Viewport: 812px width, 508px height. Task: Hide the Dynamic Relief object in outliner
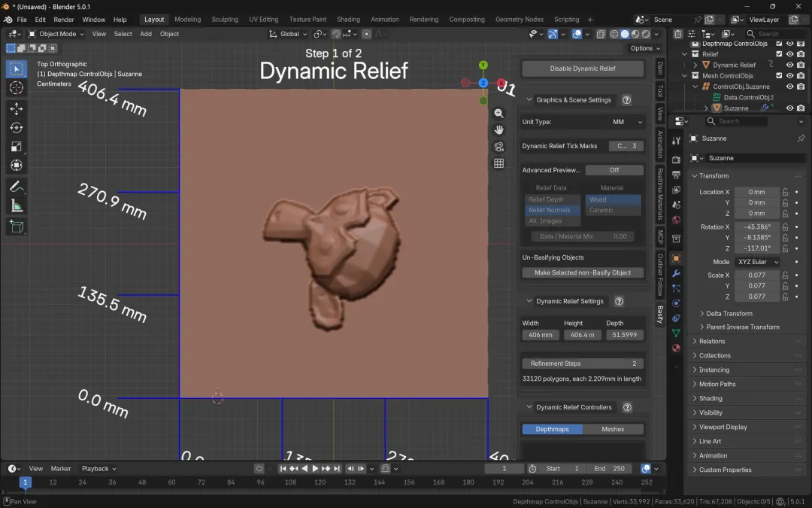789,65
